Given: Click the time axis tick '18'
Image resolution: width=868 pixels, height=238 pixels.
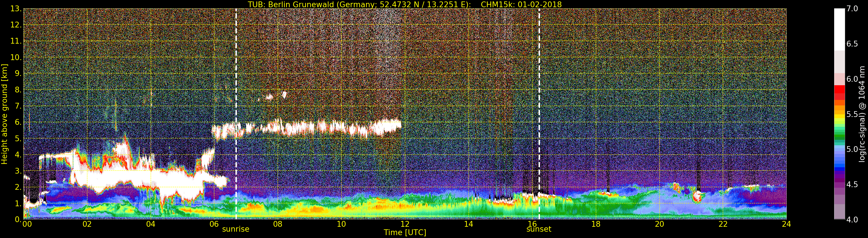Looking at the screenshot, I should tap(596, 224).
